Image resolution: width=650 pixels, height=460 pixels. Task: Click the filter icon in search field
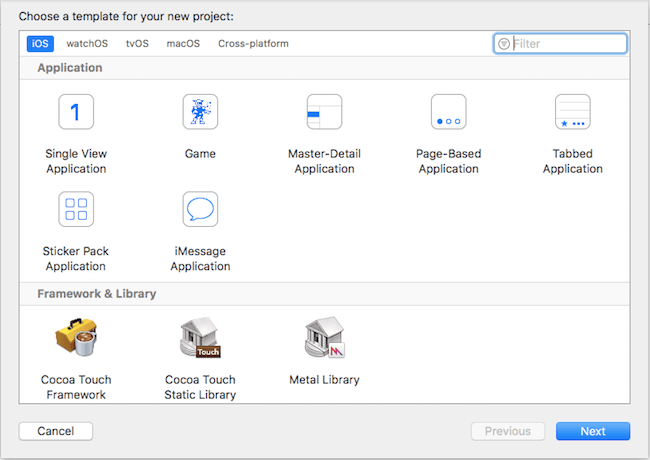click(504, 44)
